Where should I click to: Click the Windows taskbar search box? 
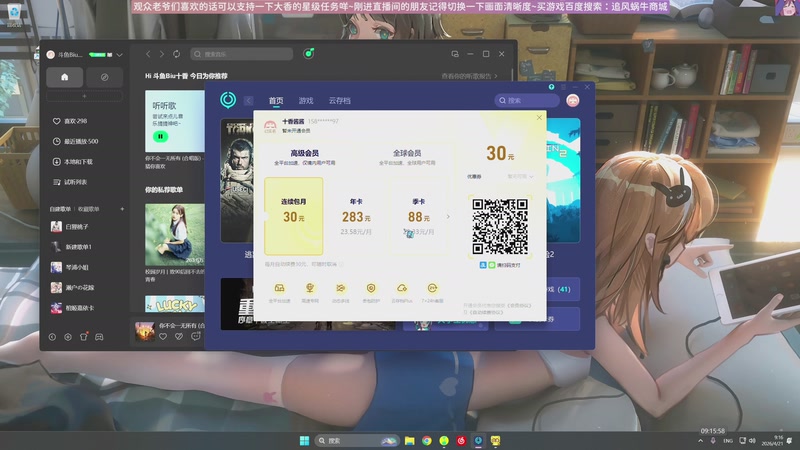pyautogui.click(x=356, y=440)
